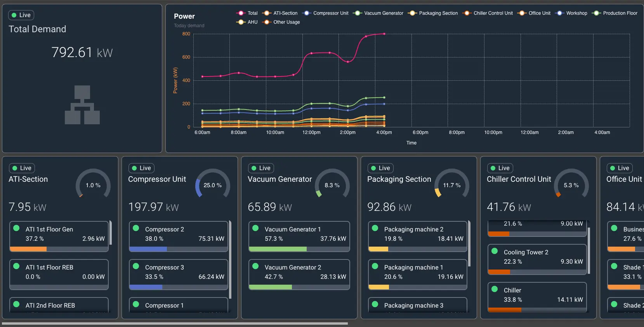Viewport: 644px width, 327px height.
Task: Toggle AHU series in chart legend
Action: point(247,22)
